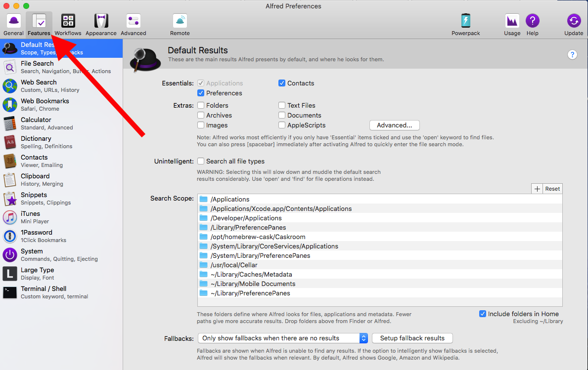Screen dimensions: 588x370
Task: Select 1Password in the sidebar
Action: (61, 236)
